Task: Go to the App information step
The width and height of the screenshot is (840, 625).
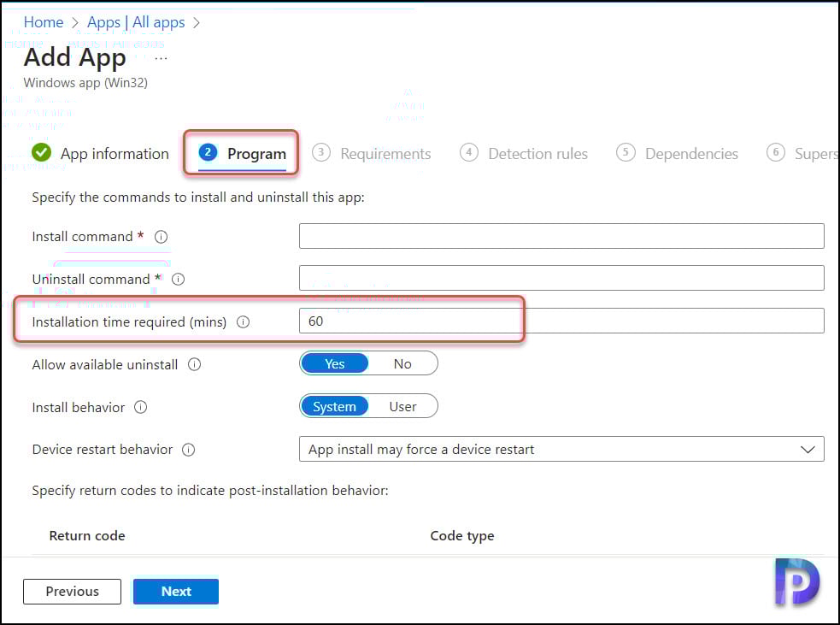Action: [x=101, y=154]
